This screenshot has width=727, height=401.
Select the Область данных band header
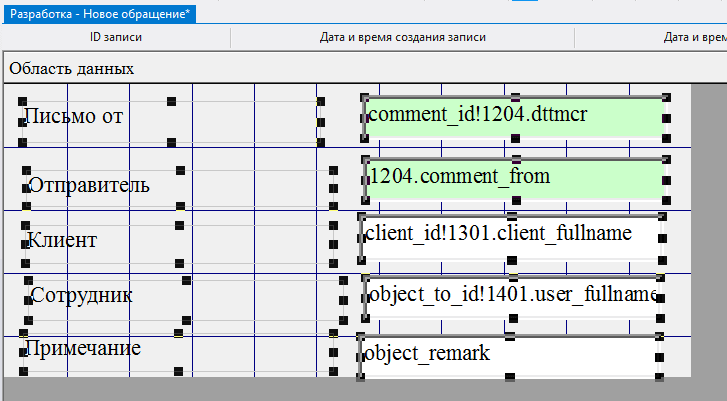pos(72,69)
